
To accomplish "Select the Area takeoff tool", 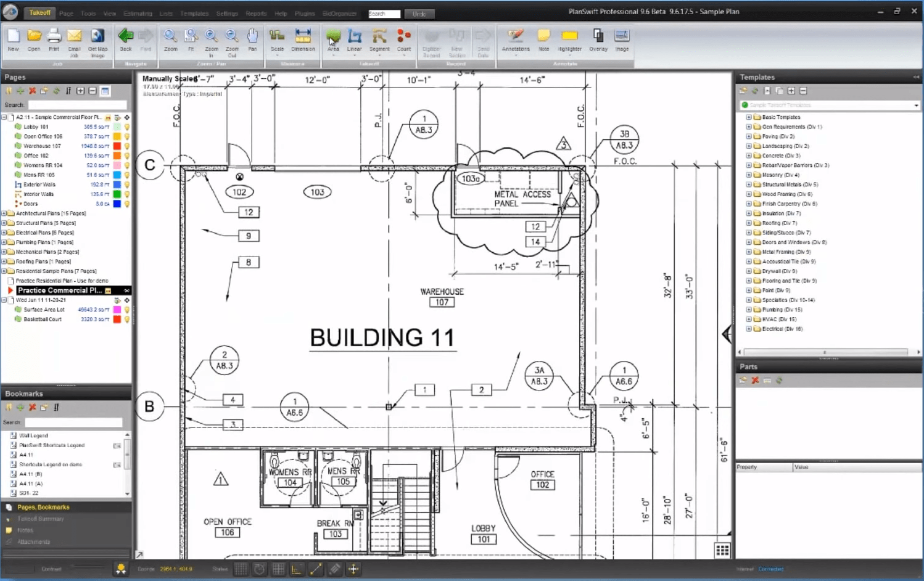I will pyautogui.click(x=333, y=40).
